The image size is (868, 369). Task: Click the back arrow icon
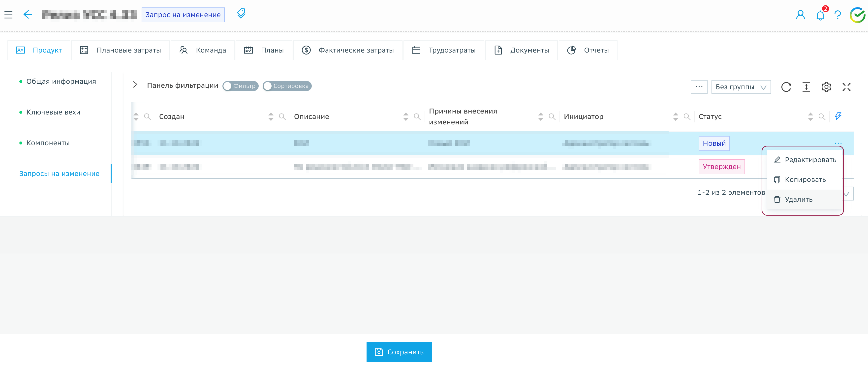point(28,14)
